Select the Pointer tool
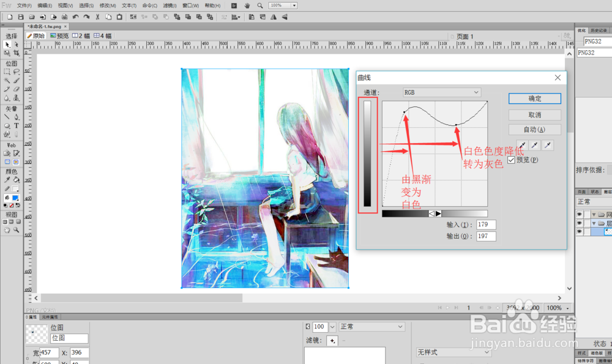This screenshot has height=364, width=612. [7, 45]
